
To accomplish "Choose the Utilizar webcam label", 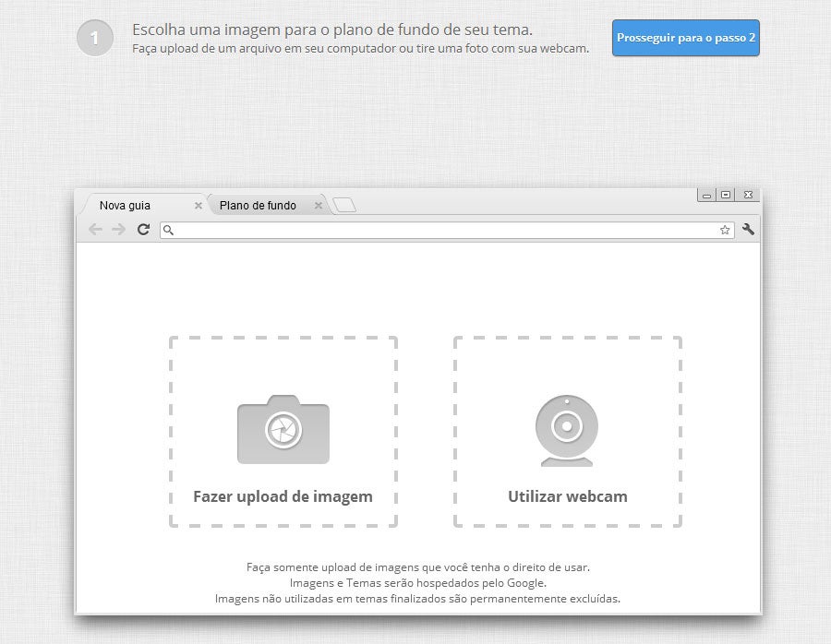I will pos(567,496).
